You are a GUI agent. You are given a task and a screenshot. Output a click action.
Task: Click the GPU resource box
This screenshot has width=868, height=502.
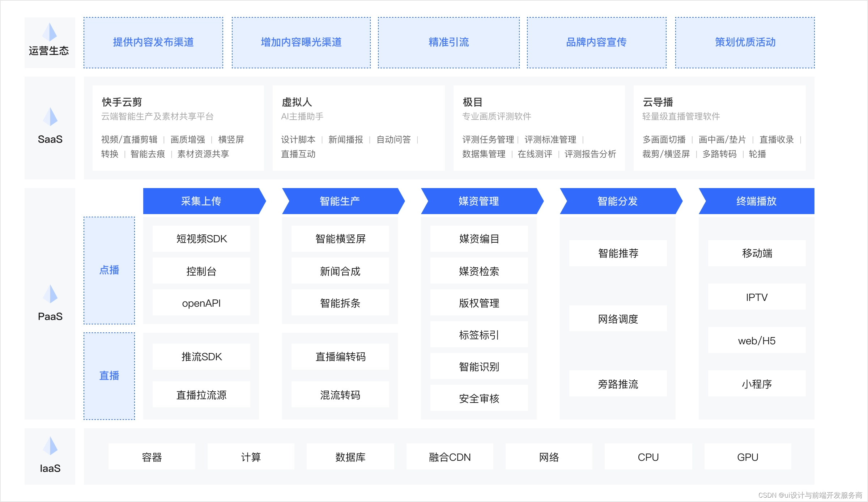coord(748,457)
